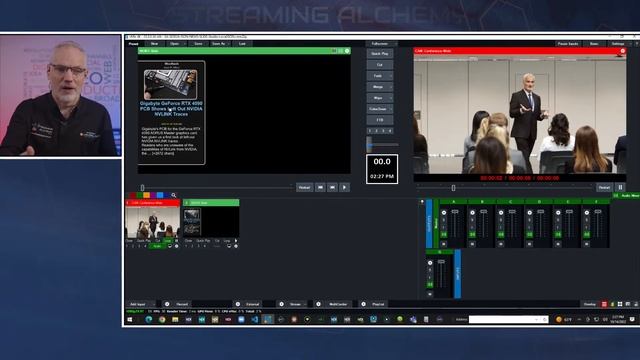Click the Add Input button

coord(138,304)
